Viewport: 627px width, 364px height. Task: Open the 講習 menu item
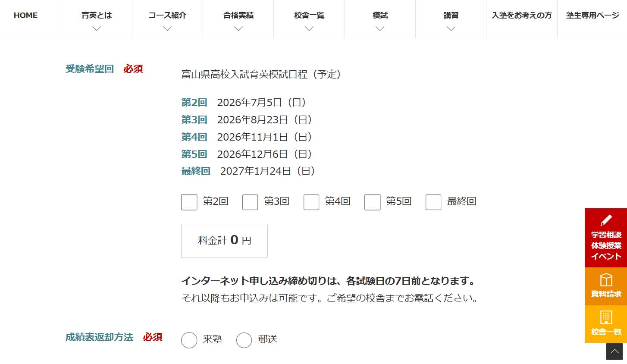pyautogui.click(x=451, y=16)
